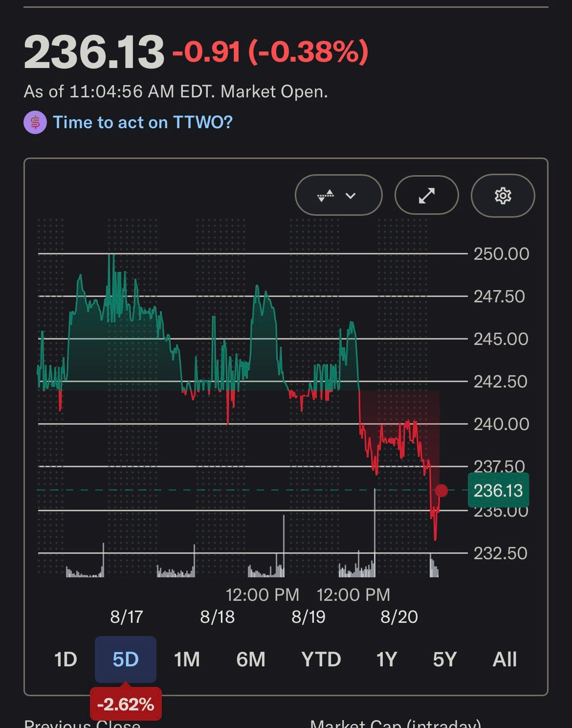Click the -2.62% change badge

(x=126, y=704)
